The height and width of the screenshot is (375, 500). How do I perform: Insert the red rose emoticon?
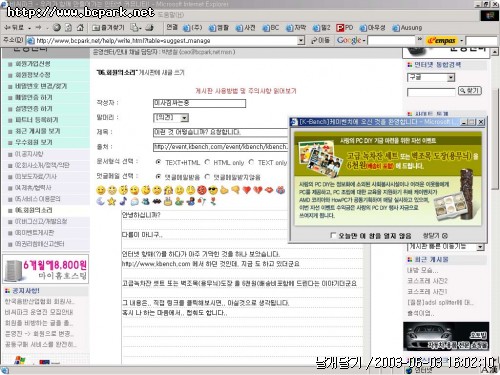(x=213, y=201)
